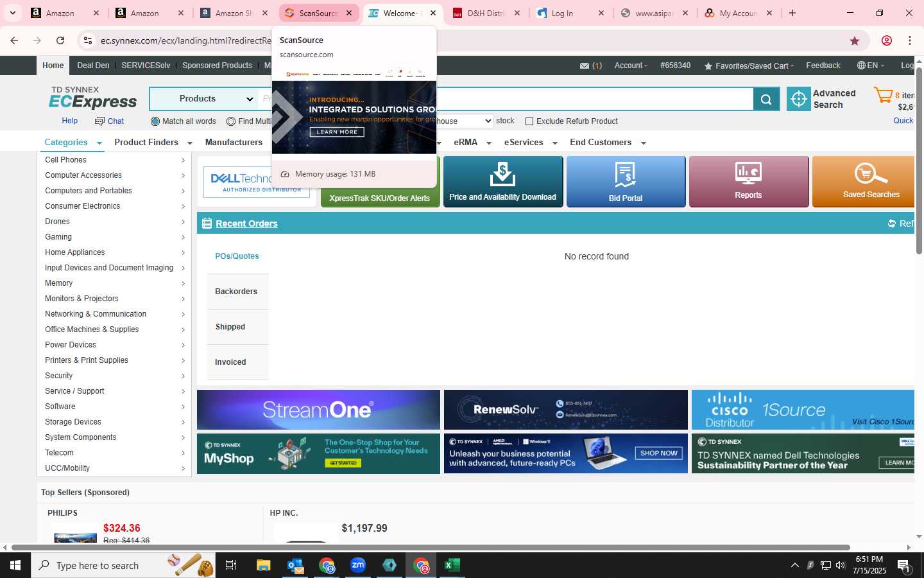The image size is (924, 578).
Task: Open tab search dropdown arrow
Action: pyautogui.click(x=12, y=13)
